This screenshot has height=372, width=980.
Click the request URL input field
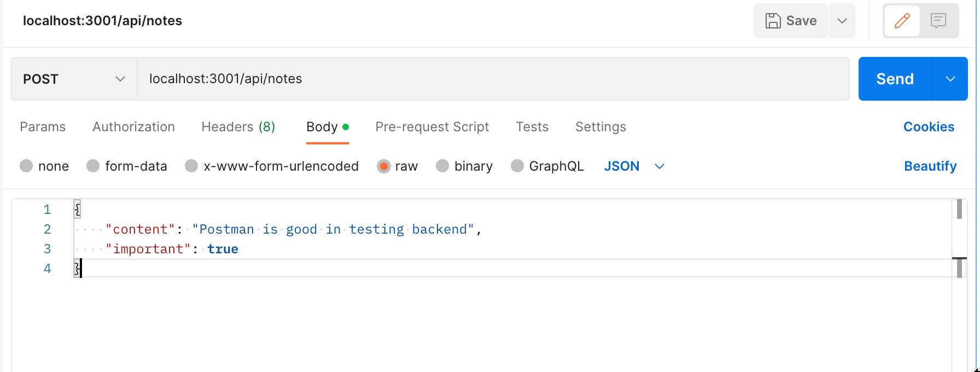[x=493, y=79]
